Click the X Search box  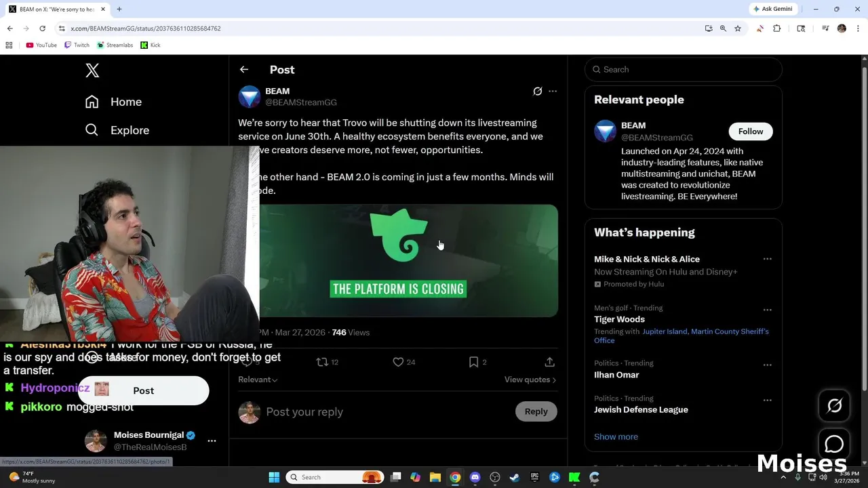684,69
